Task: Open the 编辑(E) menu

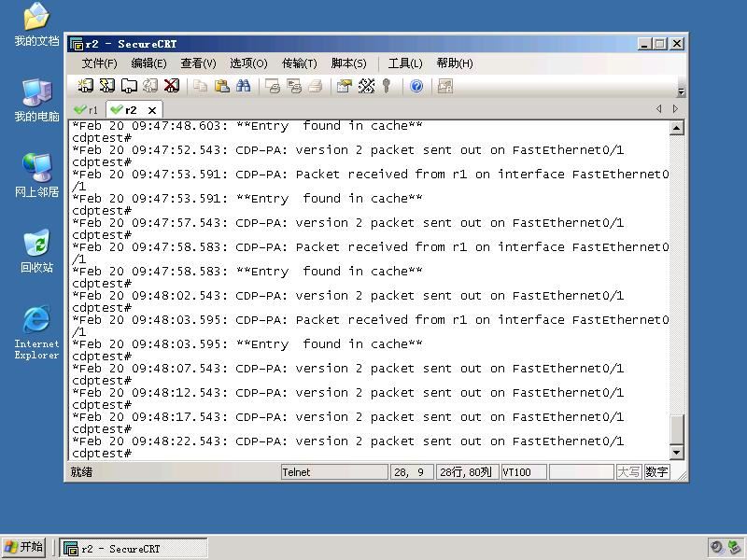Action: point(148,63)
